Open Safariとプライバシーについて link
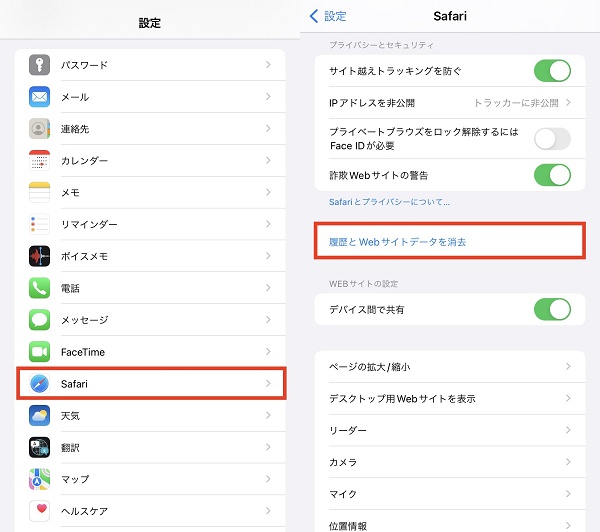600x532 pixels. point(389,202)
